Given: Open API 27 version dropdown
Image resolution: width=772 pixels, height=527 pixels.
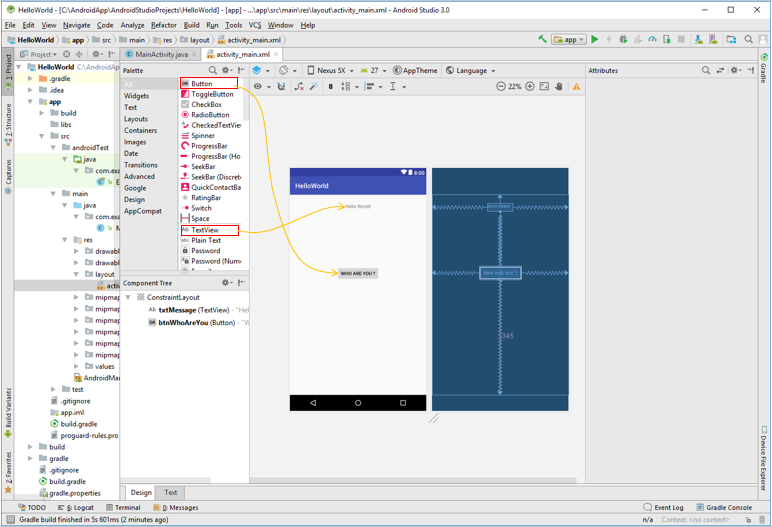Looking at the screenshot, I should point(374,70).
